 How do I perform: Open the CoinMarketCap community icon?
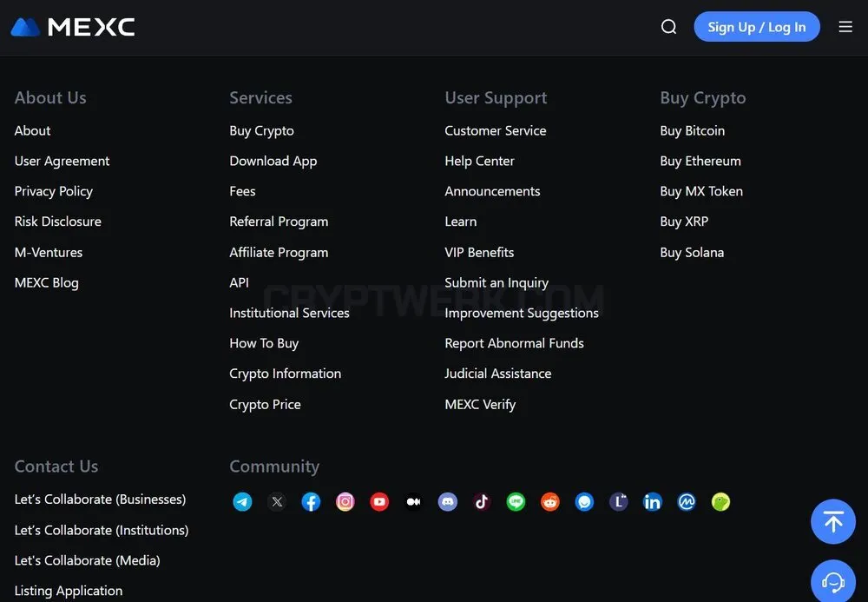click(687, 502)
